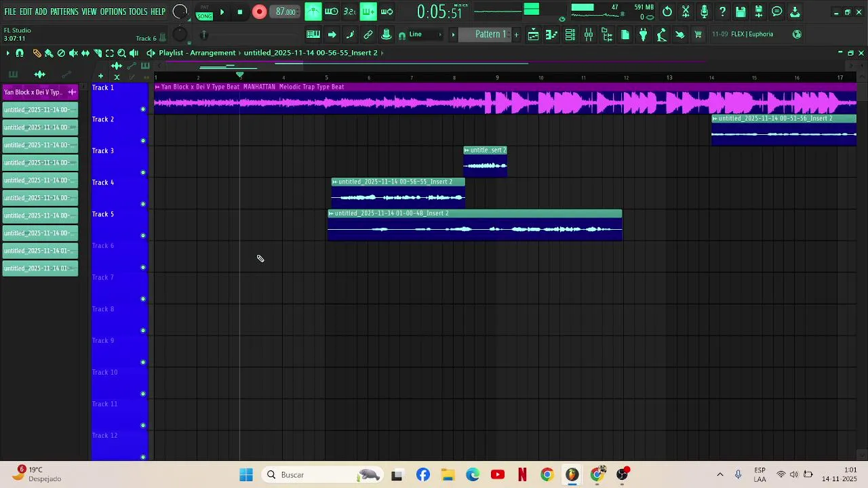
Task: Select the untitled_2025-11-14 01-00-48_Insert 2 clip on Track 5
Action: [x=475, y=225]
